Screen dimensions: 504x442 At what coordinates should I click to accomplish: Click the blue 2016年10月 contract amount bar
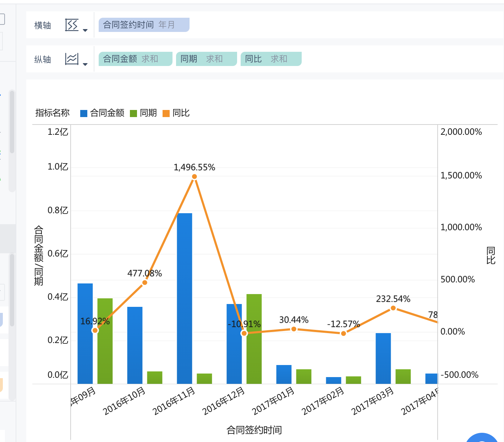tap(135, 345)
